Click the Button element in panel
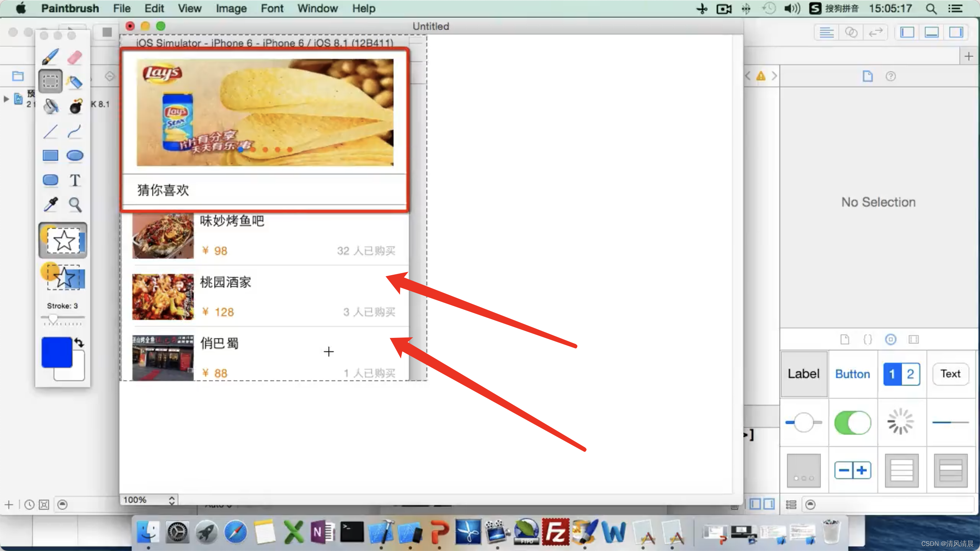 point(851,373)
